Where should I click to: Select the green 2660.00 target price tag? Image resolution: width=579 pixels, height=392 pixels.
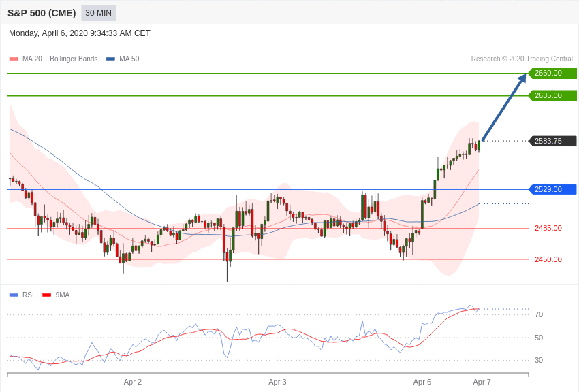(552, 73)
